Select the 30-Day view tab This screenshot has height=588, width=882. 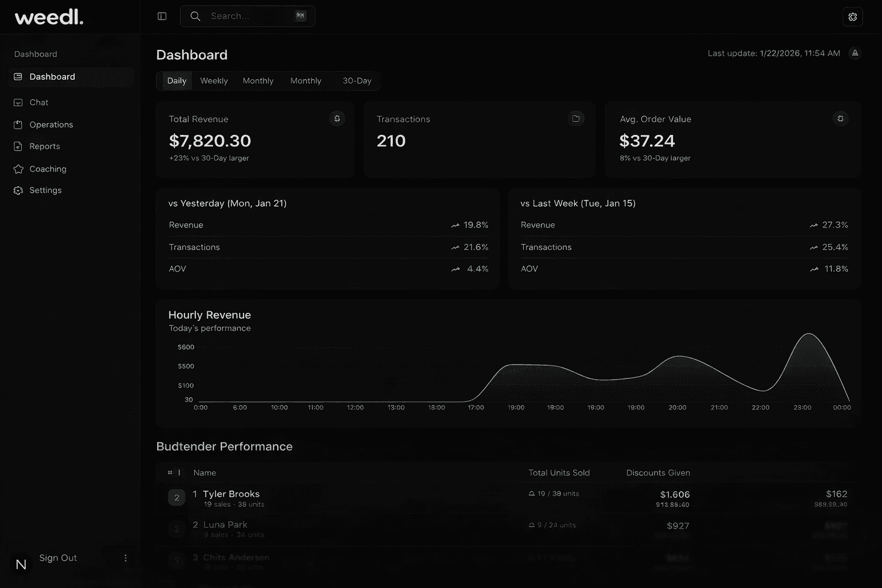pos(357,80)
